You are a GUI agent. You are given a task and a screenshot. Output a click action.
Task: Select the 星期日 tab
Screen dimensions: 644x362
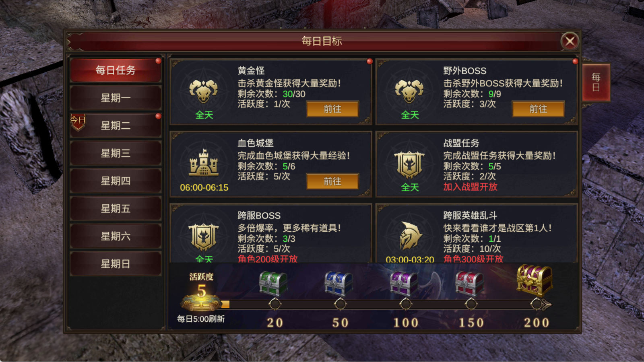pyautogui.click(x=116, y=264)
